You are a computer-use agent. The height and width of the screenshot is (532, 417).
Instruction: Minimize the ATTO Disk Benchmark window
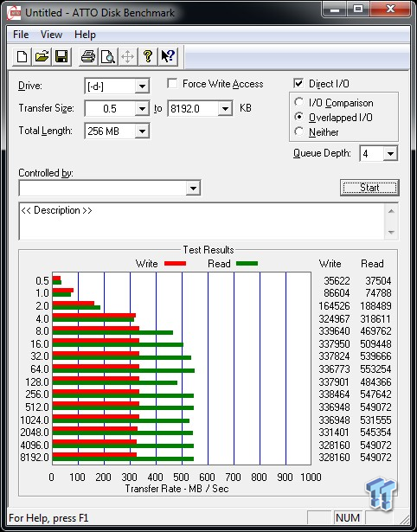[335, 10]
